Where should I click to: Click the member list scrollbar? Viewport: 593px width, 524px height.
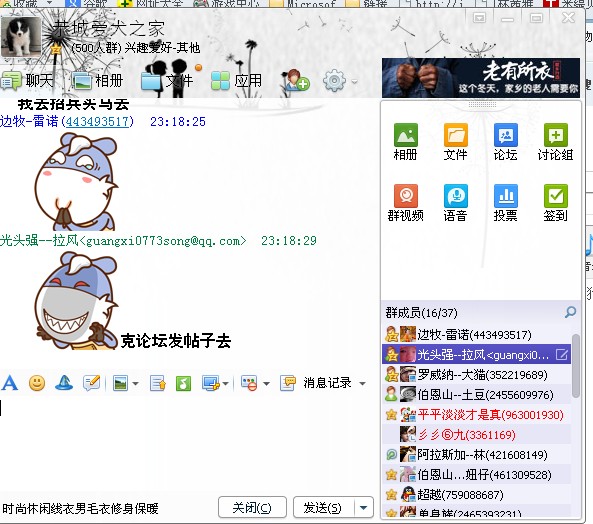pyautogui.click(x=576, y=366)
